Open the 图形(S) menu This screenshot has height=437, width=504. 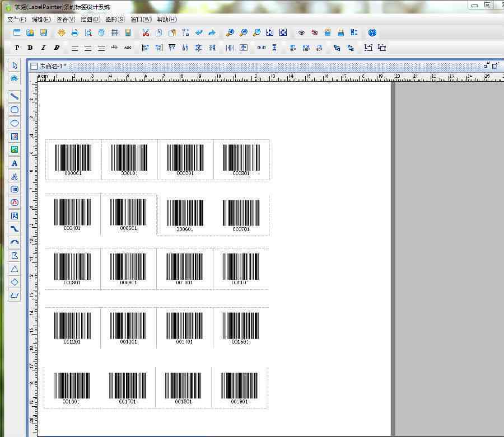[115, 20]
